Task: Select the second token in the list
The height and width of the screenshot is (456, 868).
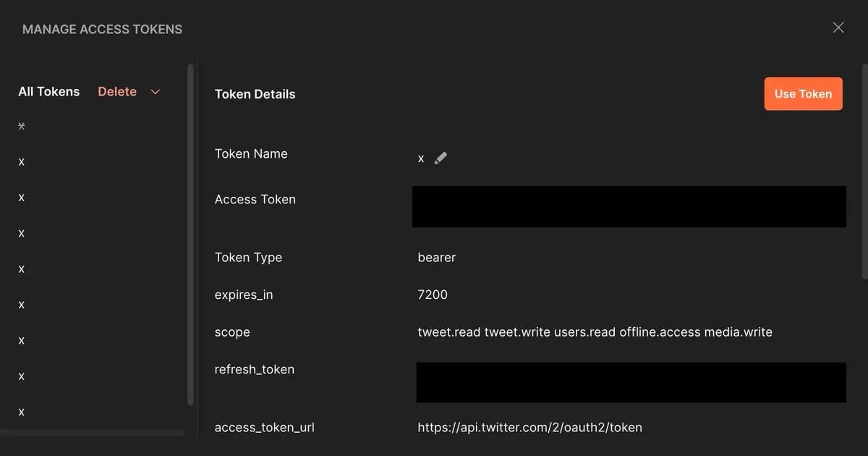Action: tap(22, 161)
